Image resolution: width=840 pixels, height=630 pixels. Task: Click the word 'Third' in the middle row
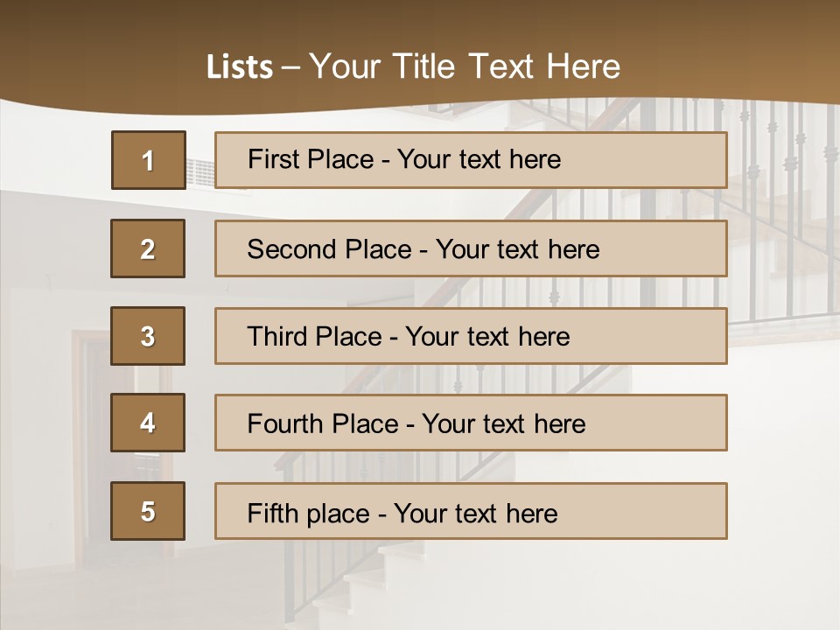pos(281,337)
